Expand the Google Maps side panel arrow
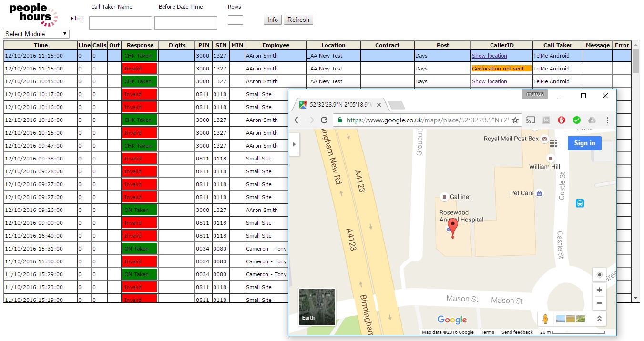Image resolution: width=644 pixels, height=341 pixels. [294, 144]
